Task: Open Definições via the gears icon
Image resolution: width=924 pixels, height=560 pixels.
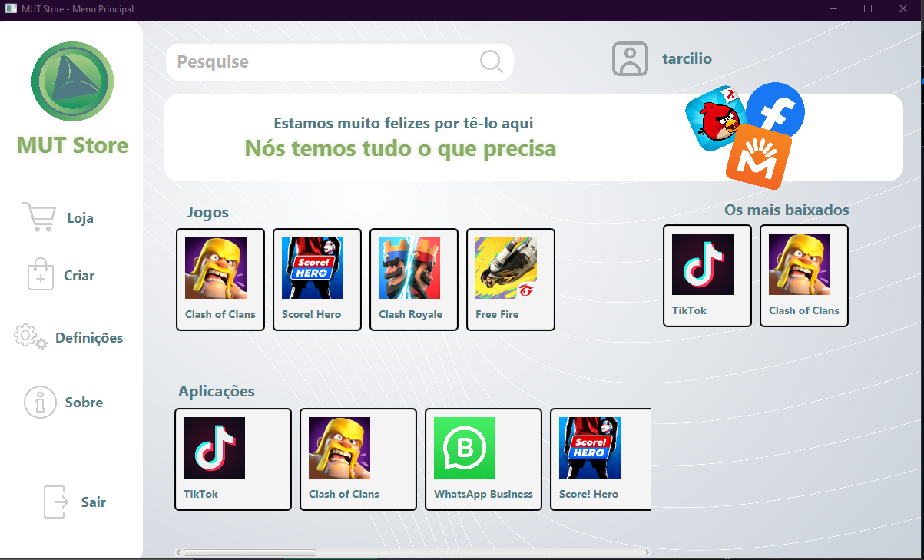Action: pyautogui.click(x=31, y=336)
